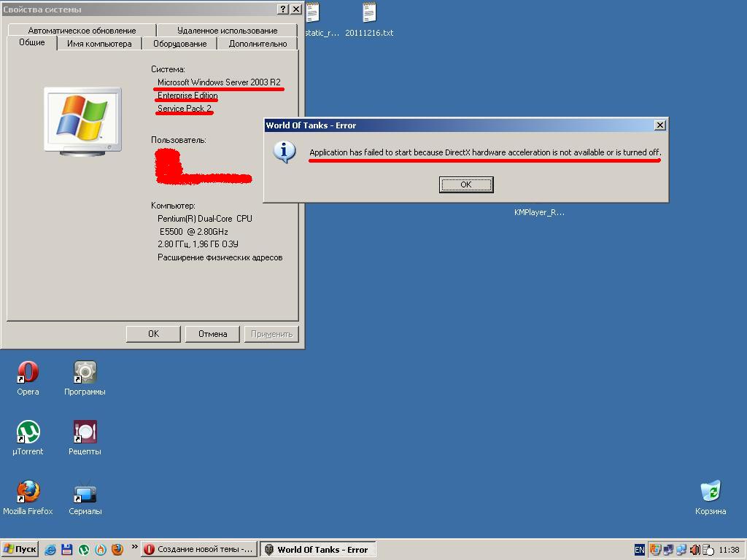Viewport: 747px width, 560px height.
Task: Click the info icon in error dialog
Action: (285, 152)
